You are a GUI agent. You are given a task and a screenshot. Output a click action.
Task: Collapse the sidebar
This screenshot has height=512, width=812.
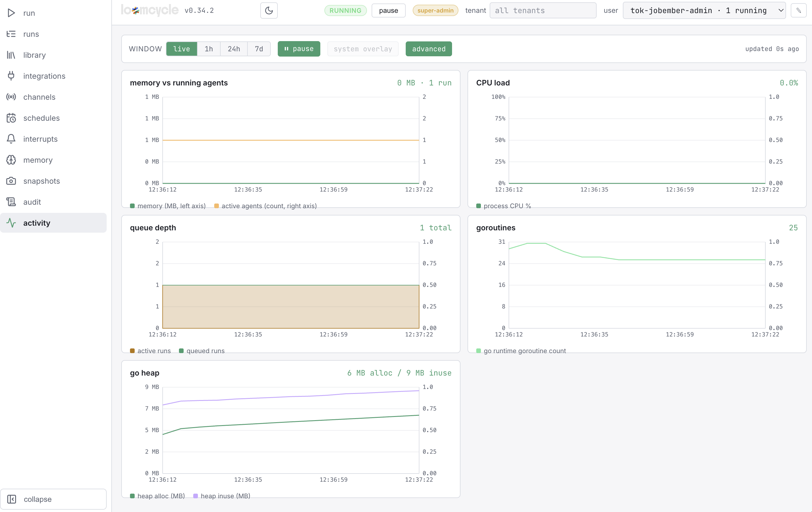coord(53,499)
